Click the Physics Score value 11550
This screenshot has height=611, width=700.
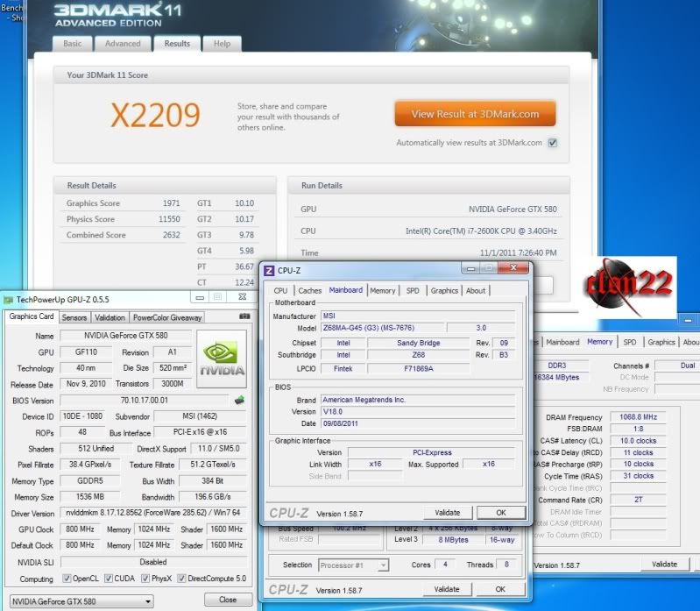[169, 219]
